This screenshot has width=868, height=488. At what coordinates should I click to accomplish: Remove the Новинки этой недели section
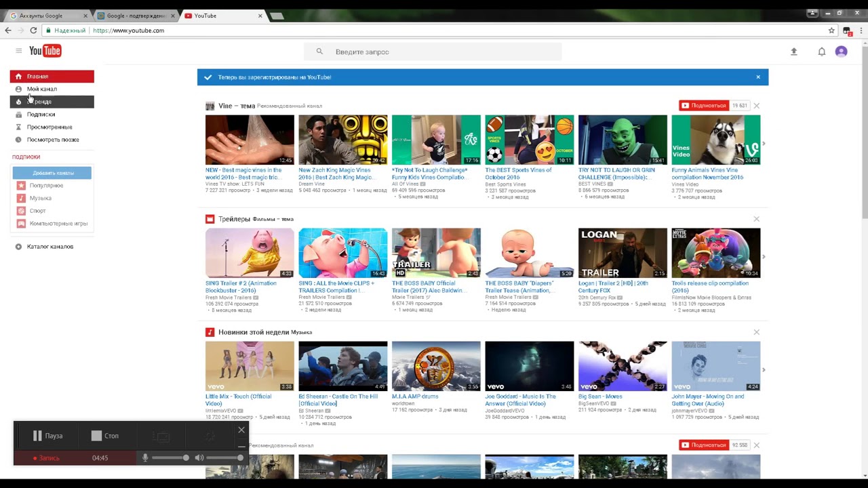[x=757, y=332]
